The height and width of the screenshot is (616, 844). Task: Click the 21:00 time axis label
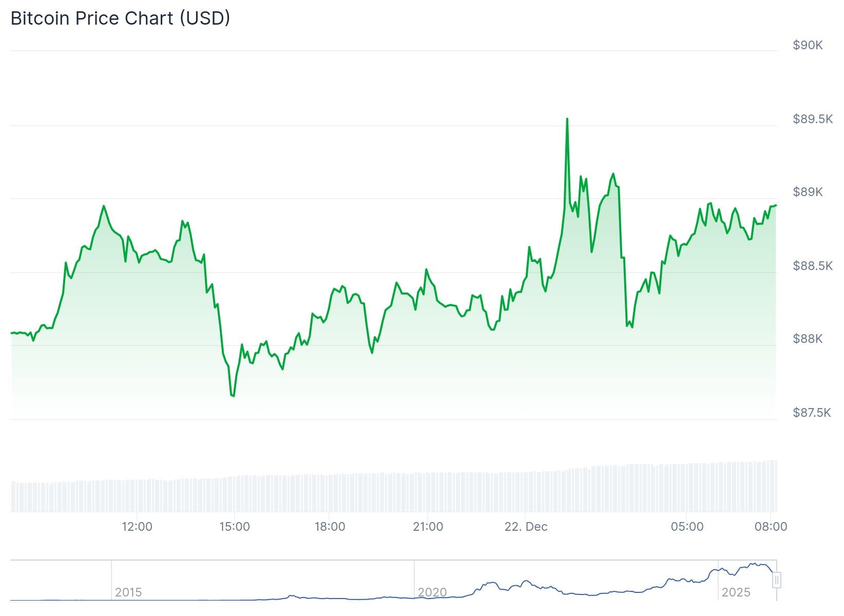point(428,527)
